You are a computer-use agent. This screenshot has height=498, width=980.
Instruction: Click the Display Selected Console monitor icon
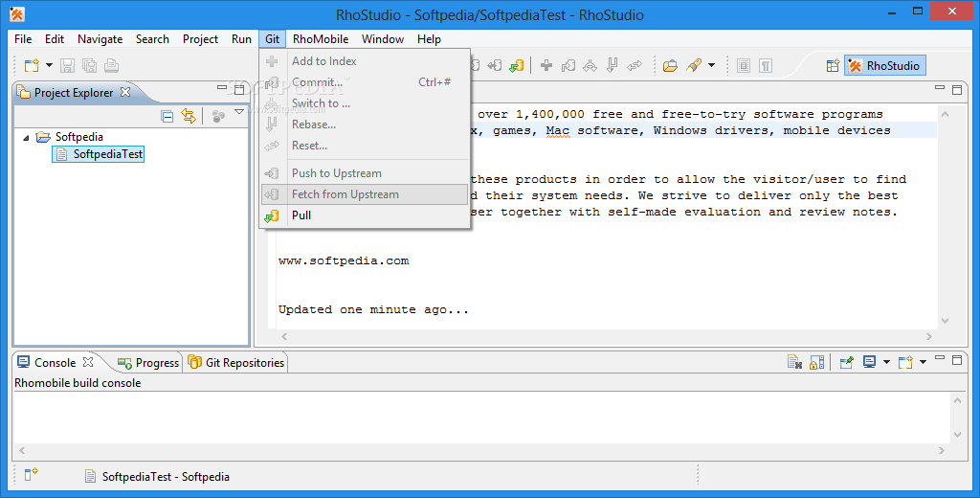869,362
